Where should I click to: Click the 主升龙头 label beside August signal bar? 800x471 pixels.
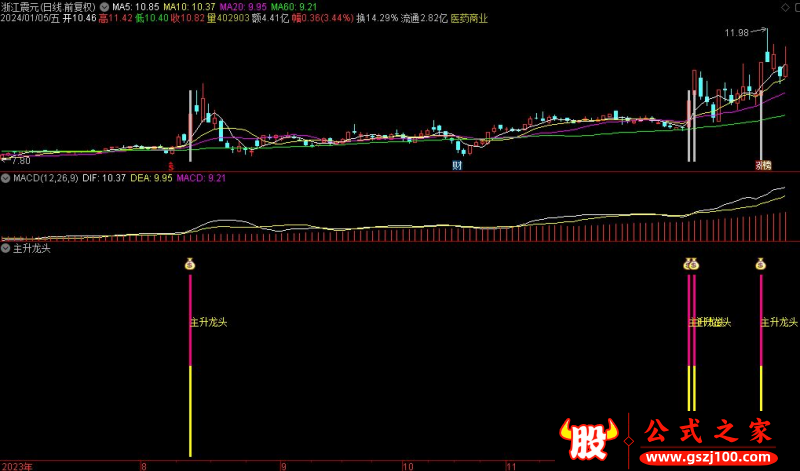tap(209, 323)
